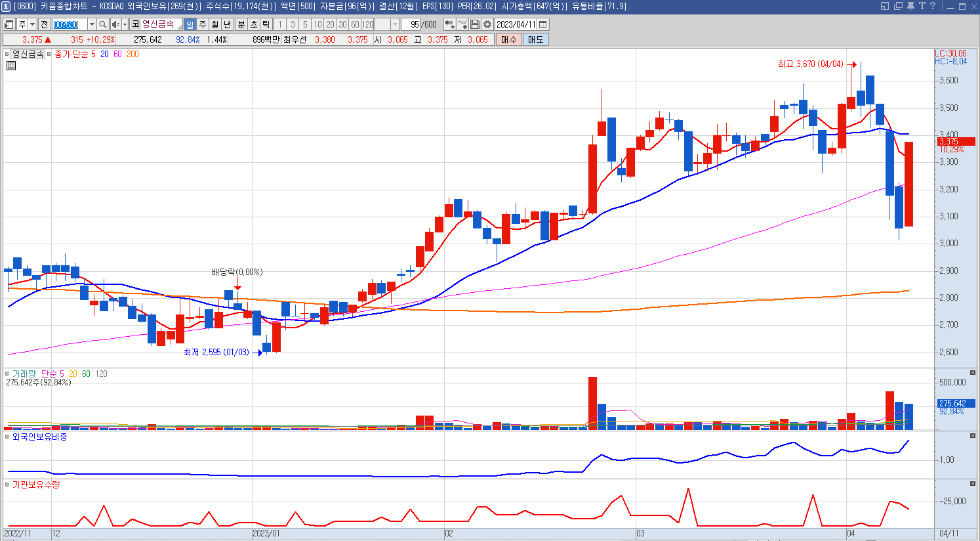
Task: Click the small square marker before 기관보유수량
Action: coord(7,485)
